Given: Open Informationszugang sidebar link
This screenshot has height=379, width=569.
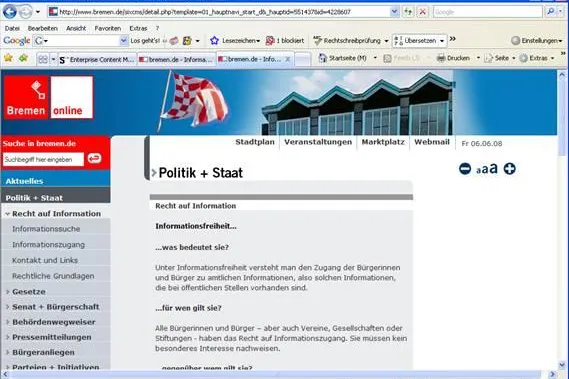Looking at the screenshot, I should 48,245.
